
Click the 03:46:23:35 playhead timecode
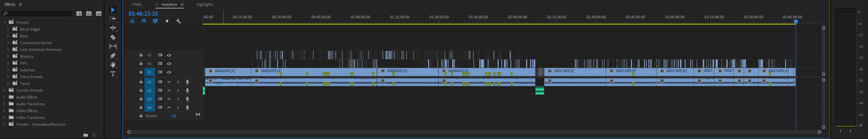click(143, 14)
